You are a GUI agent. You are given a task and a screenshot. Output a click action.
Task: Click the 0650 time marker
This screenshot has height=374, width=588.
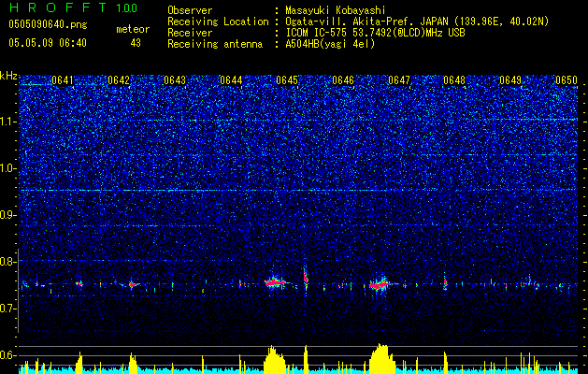566,80
